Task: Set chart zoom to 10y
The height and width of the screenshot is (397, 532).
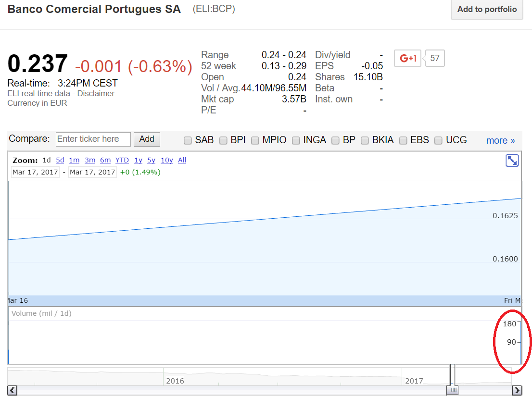Action: click(x=167, y=160)
